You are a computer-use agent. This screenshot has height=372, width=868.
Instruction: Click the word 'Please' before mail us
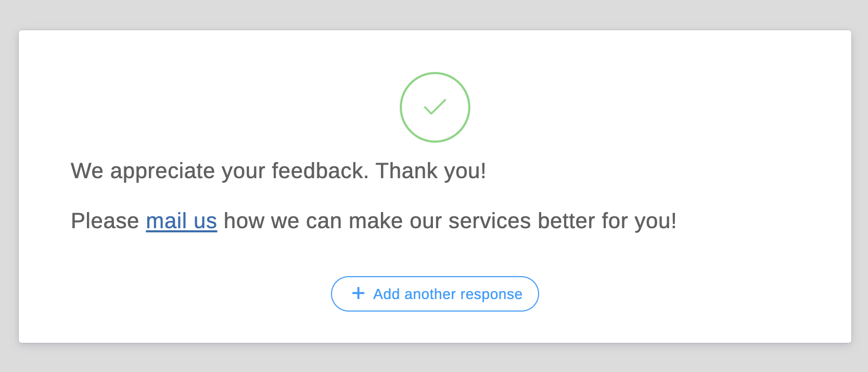pos(105,221)
